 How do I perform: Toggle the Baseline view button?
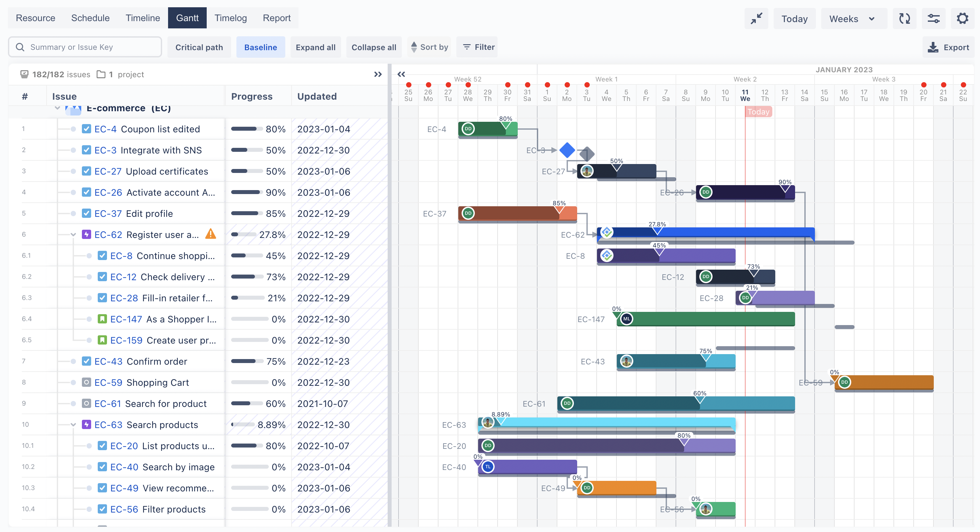coord(260,47)
